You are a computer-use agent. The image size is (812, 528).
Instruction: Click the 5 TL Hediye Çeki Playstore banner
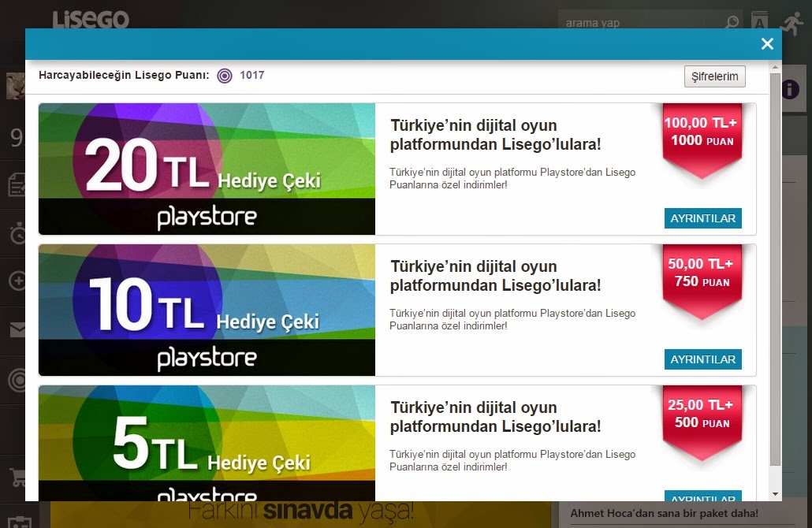pyautogui.click(x=207, y=443)
